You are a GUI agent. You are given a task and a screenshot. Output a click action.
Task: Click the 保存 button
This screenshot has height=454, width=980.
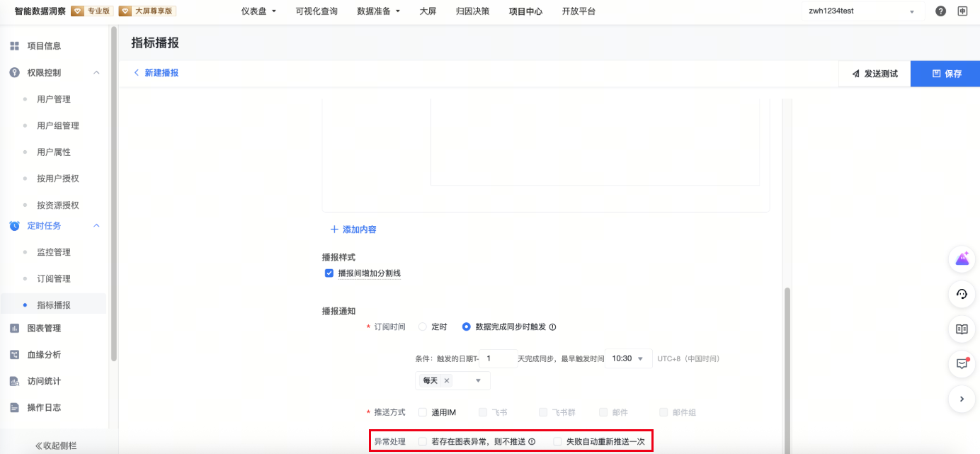coord(945,74)
